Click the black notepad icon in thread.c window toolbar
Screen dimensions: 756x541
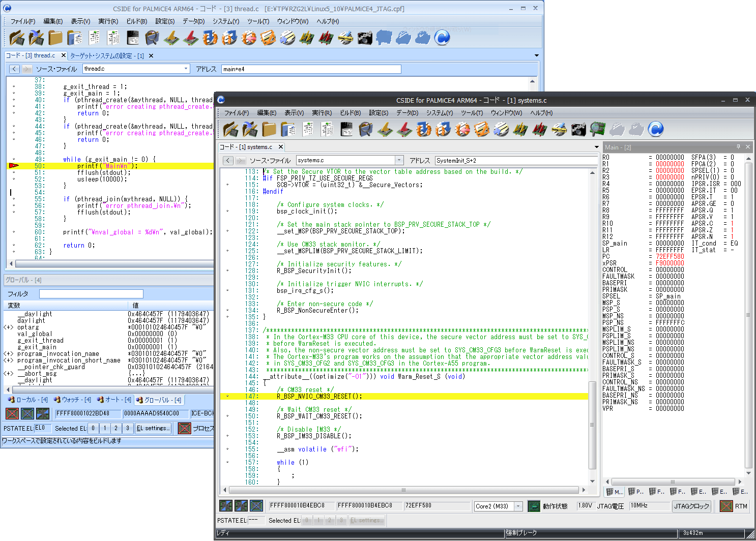(133, 38)
